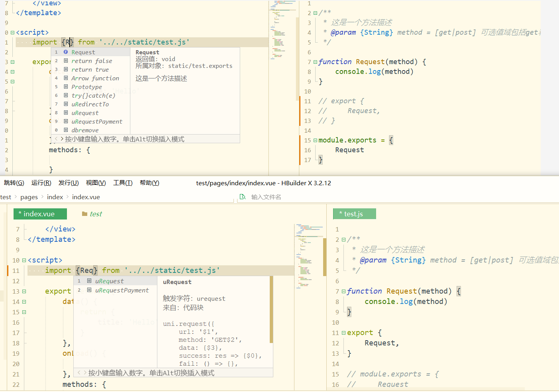Viewport: 559px width, 392px height.
Task: Switch to the test.js tab
Action: (x=354, y=214)
